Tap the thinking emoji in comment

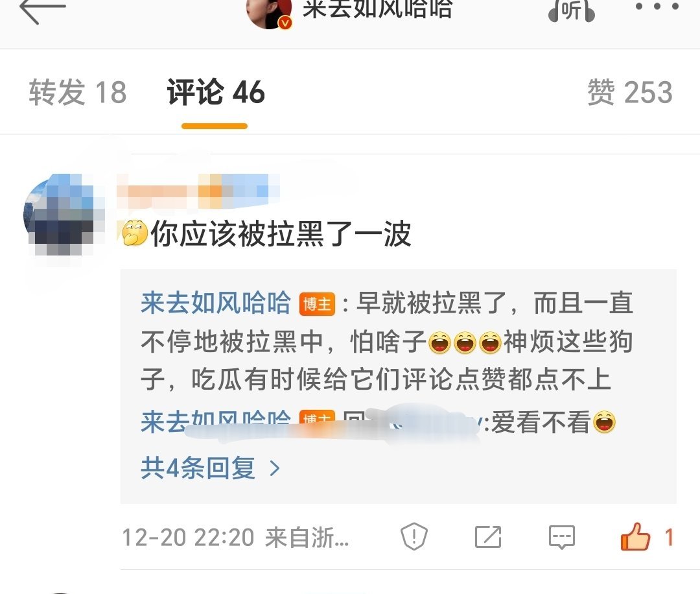coord(135,233)
